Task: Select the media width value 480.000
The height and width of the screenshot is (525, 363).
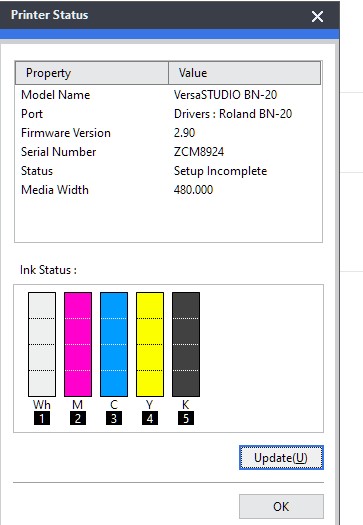Action: 193,190
